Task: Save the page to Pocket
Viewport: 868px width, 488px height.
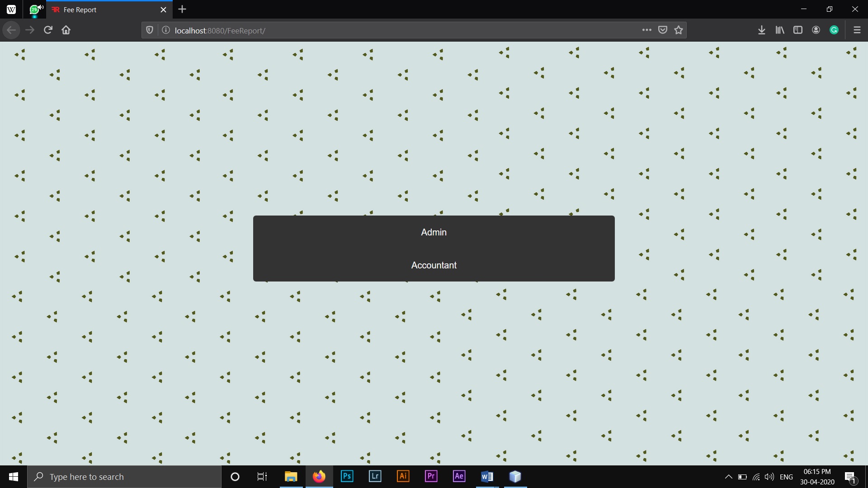Action: click(662, 30)
